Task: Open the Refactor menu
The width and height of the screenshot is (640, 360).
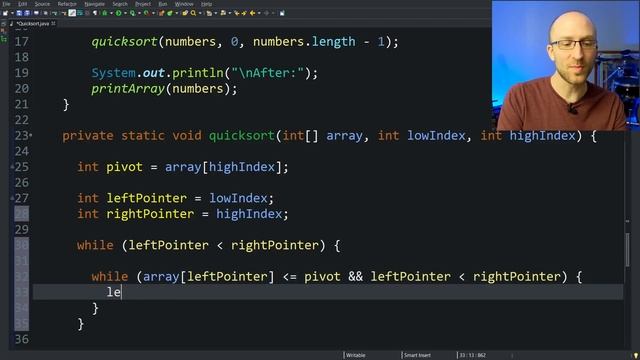Action: tap(67, 4)
